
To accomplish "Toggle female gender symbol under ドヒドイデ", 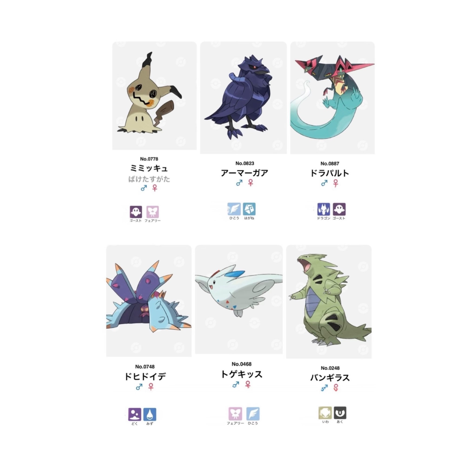I will [x=151, y=387].
